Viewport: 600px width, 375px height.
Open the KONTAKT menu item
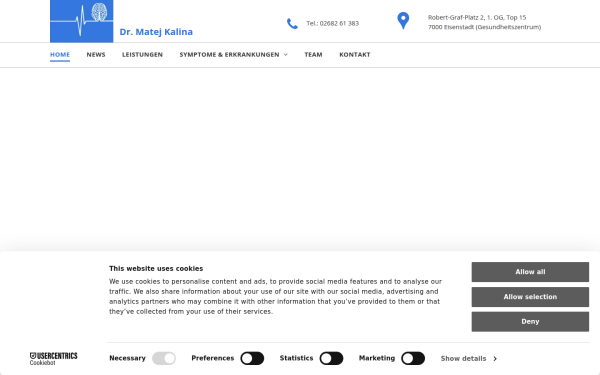(355, 55)
